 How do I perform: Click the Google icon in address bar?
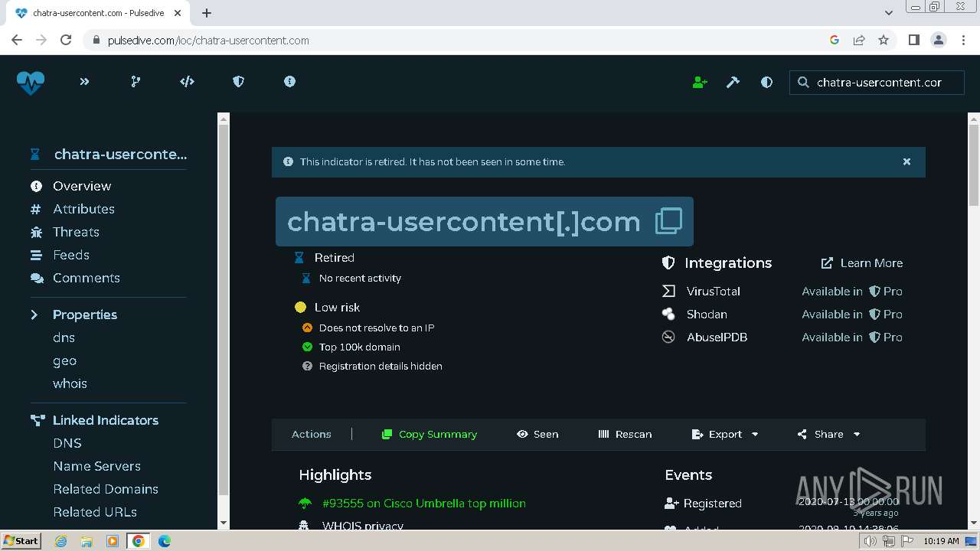click(835, 40)
